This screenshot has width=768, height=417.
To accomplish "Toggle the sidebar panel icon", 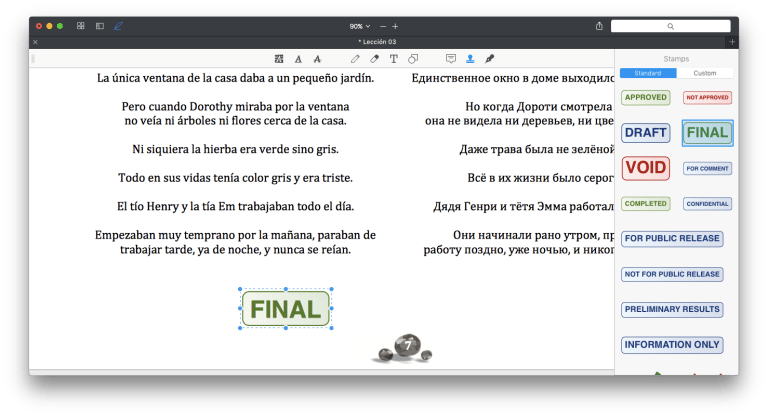I will (x=100, y=26).
